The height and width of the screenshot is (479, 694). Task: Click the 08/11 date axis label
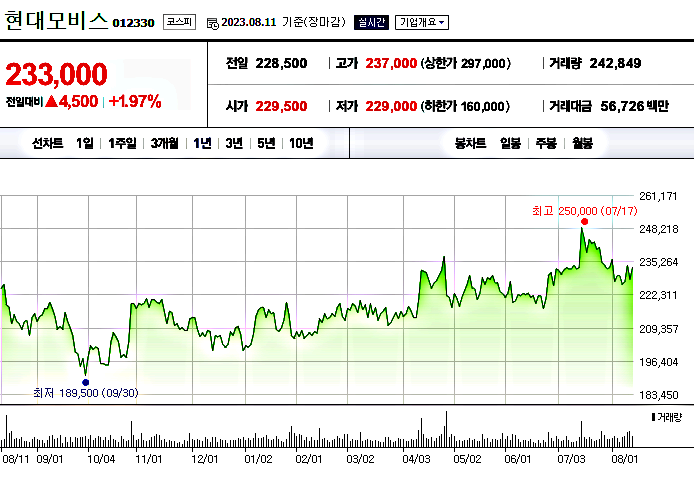(x=15, y=459)
